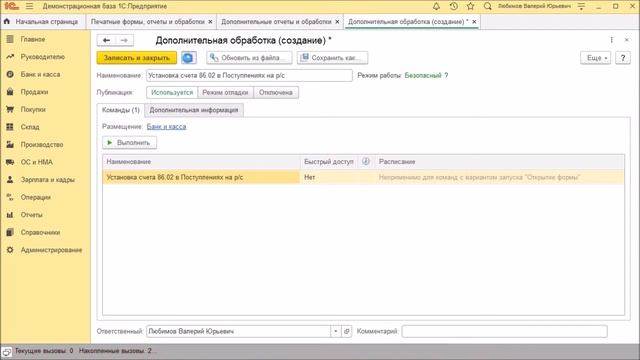Click the blue save (Записать) icon button
The image size is (640, 360).
coord(188,58)
